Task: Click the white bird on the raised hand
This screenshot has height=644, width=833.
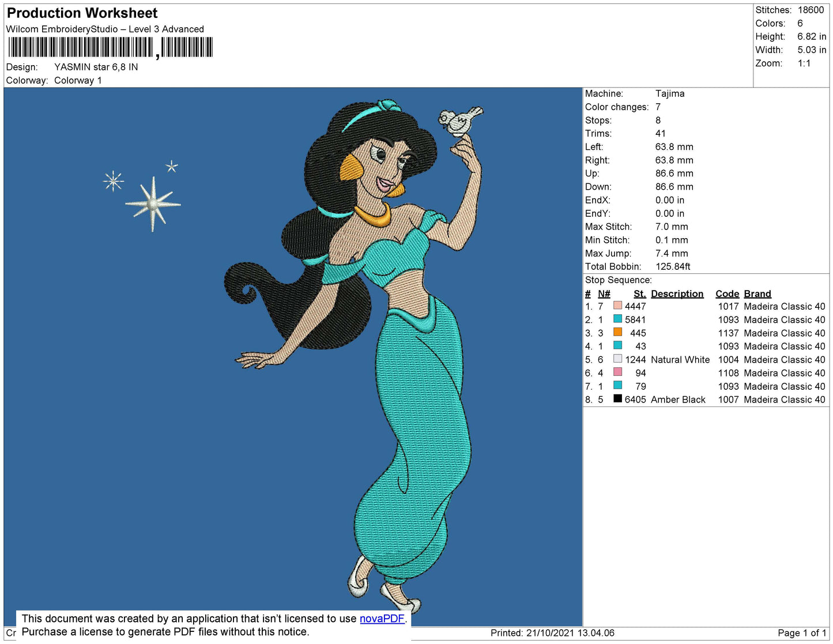Action: [x=459, y=121]
